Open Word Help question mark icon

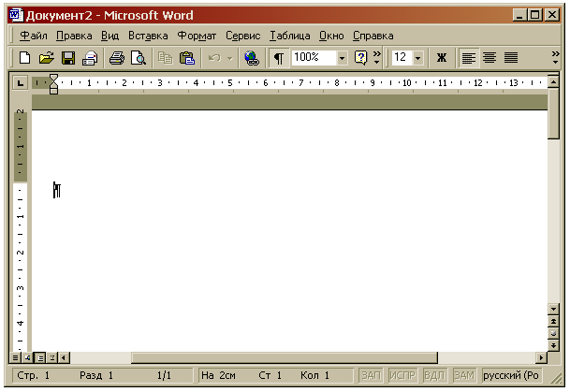[360, 58]
